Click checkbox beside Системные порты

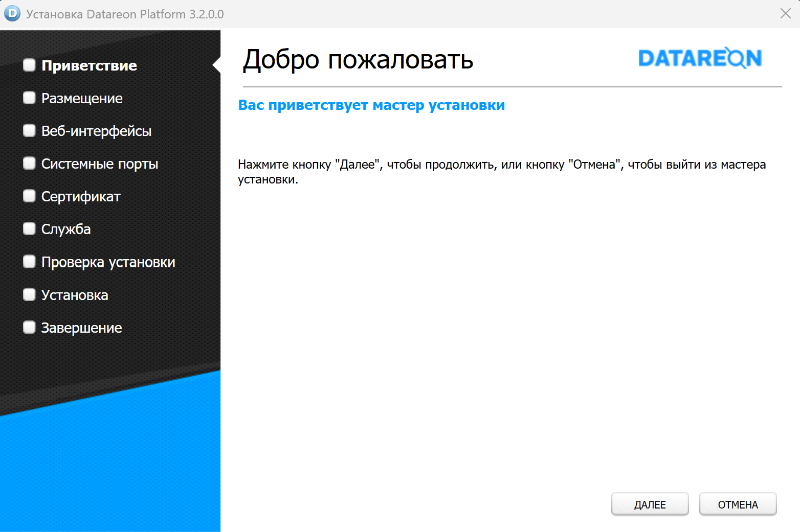click(x=29, y=164)
